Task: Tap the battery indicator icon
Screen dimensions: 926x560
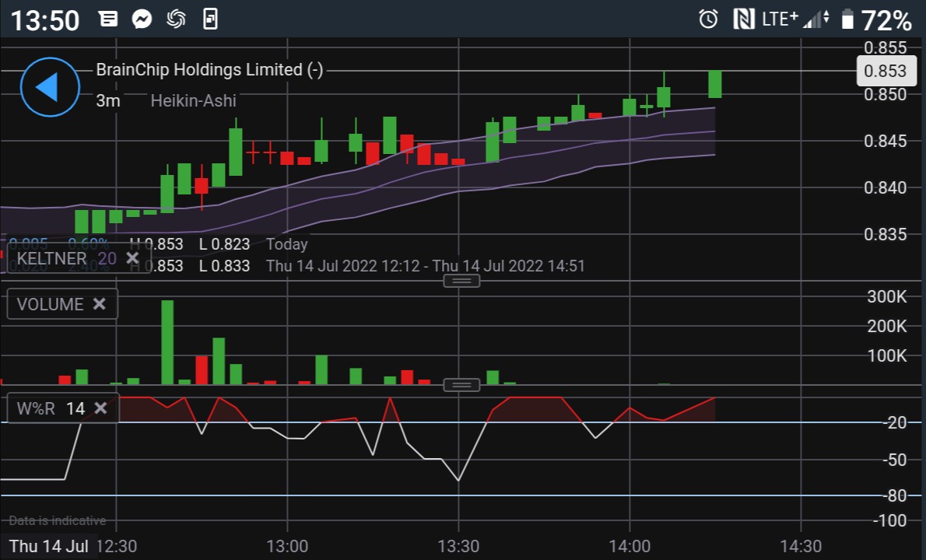Action: pyautogui.click(x=848, y=19)
